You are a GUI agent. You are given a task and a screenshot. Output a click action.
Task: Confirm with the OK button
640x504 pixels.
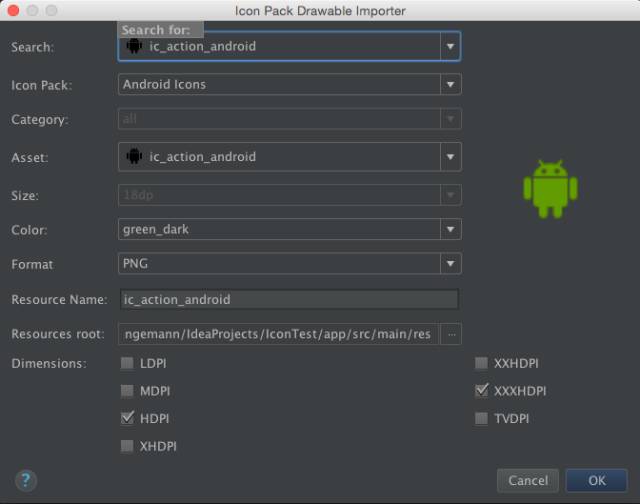[x=596, y=481]
